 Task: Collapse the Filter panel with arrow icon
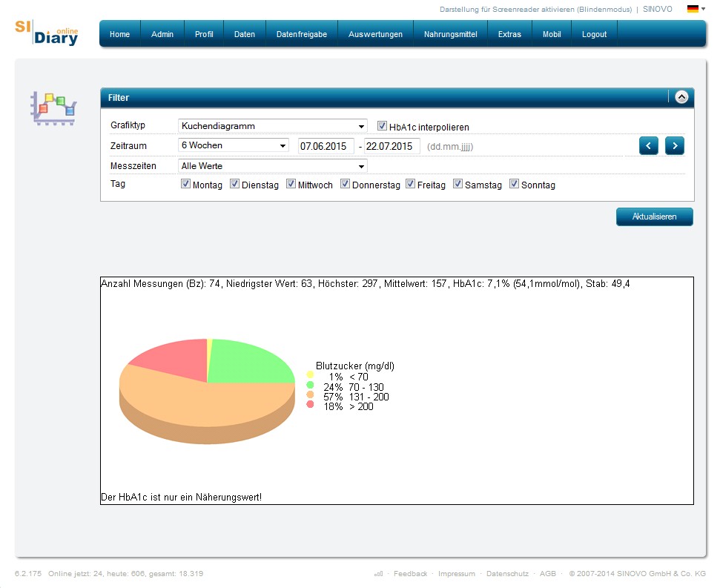tap(681, 97)
